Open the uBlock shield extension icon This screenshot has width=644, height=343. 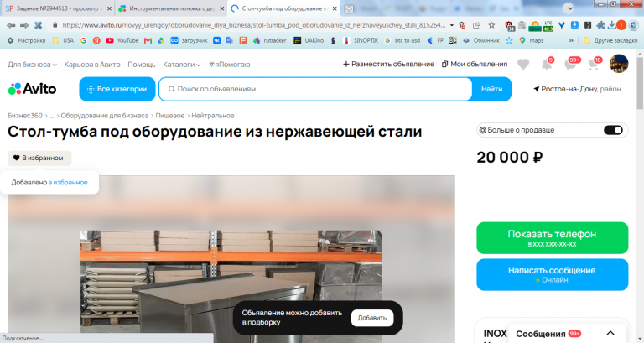pos(509,26)
